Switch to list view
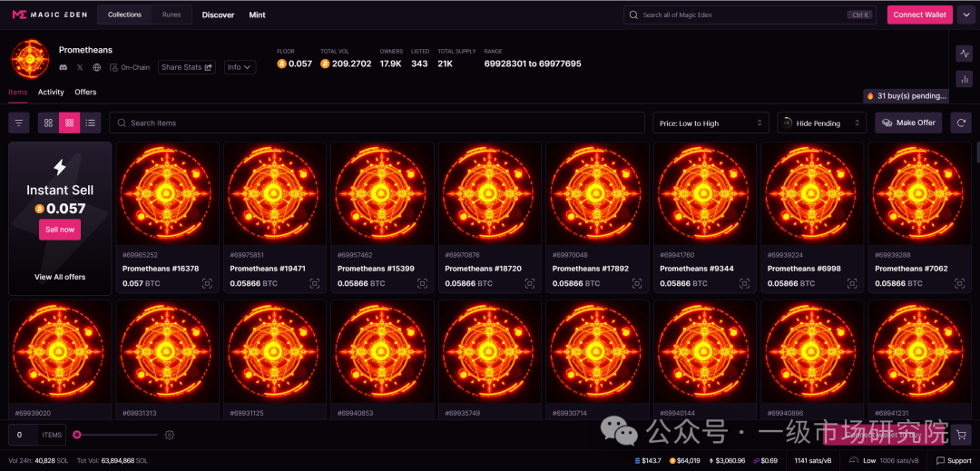Screen dimensions: 980x471 tap(91, 123)
